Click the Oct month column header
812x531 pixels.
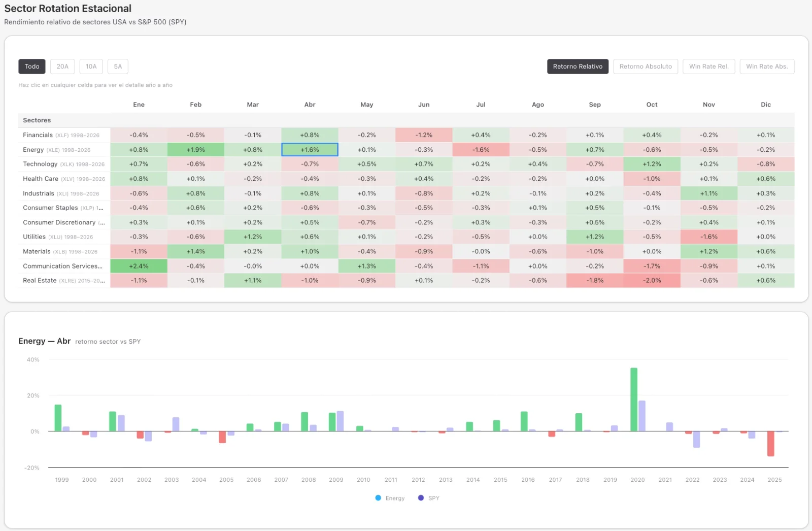point(652,105)
